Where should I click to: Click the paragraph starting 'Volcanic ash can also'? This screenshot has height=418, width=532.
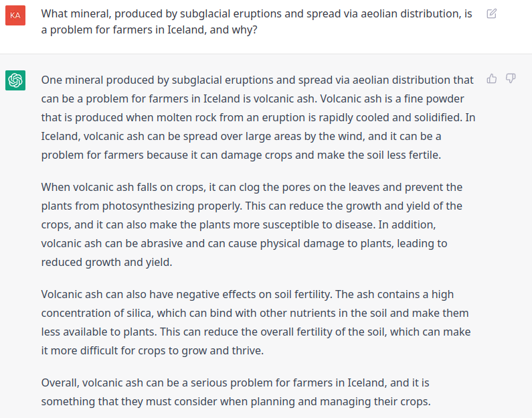[256, 323]
